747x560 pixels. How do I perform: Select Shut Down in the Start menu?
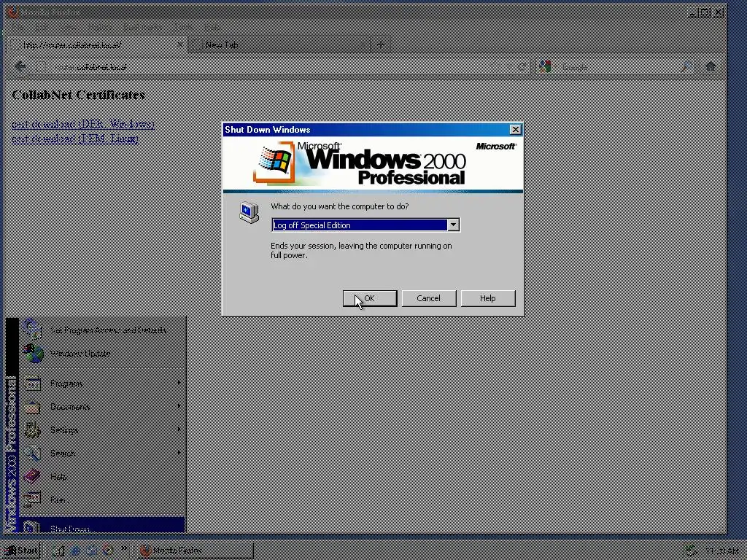click(102, 525)
